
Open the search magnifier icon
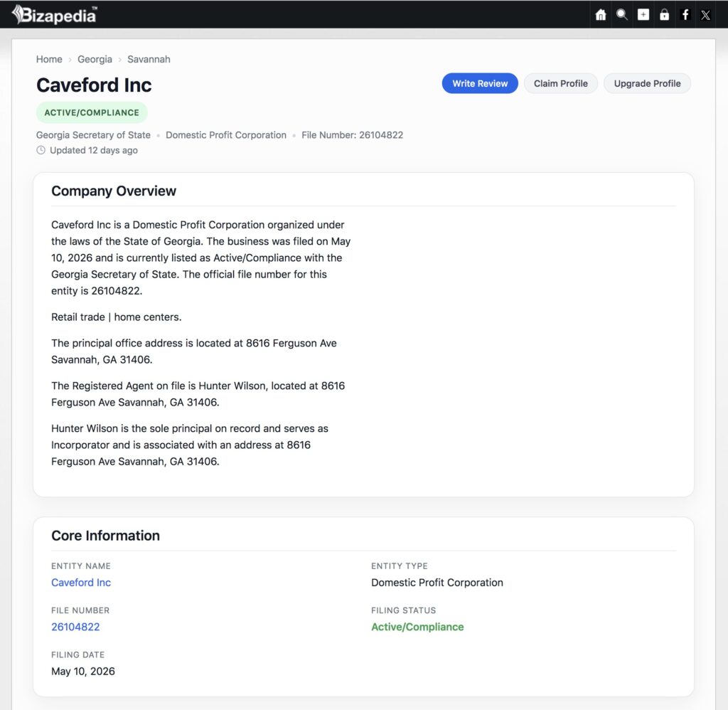(x=621, y=15)
